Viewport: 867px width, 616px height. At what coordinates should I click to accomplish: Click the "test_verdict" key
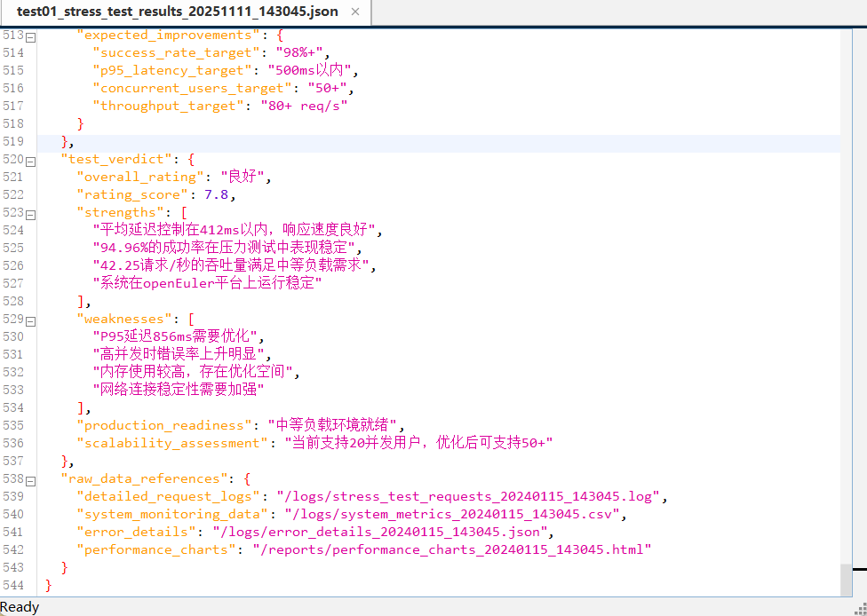tap(116, 160)
